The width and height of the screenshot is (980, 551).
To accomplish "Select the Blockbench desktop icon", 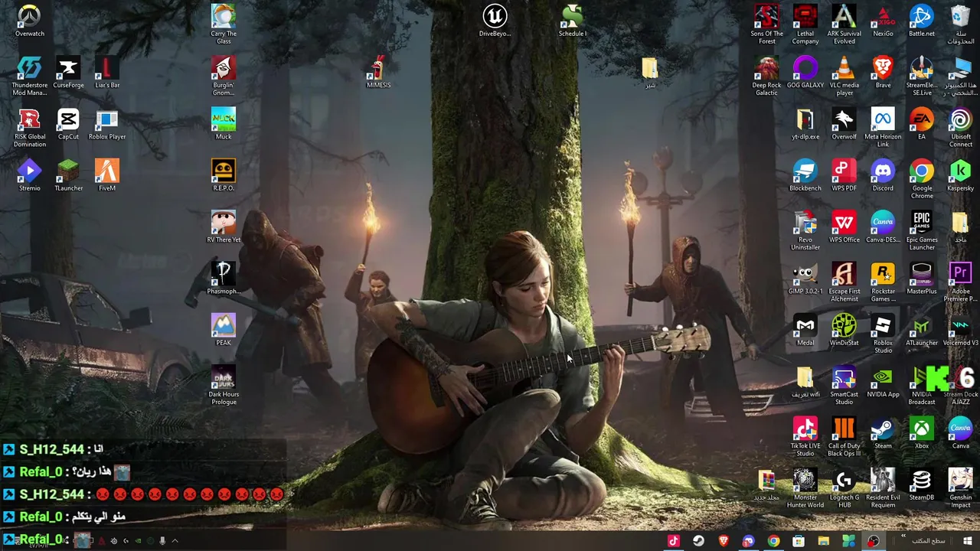I will [805, 175].
